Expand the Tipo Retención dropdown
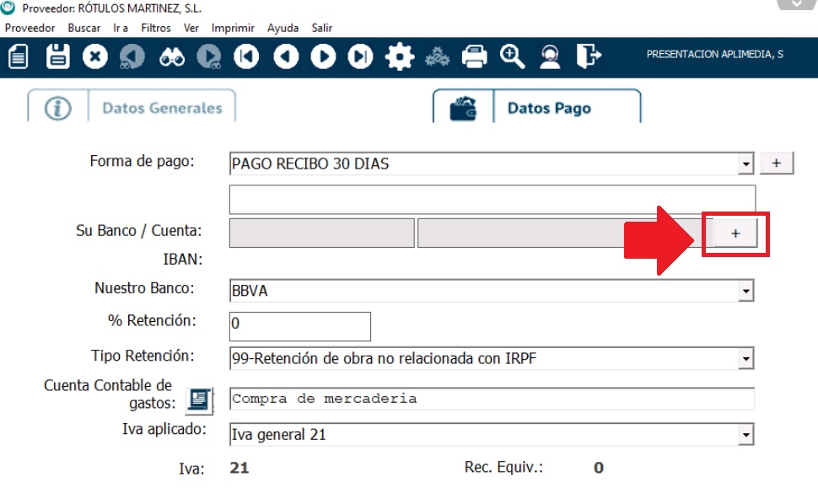 745,359
